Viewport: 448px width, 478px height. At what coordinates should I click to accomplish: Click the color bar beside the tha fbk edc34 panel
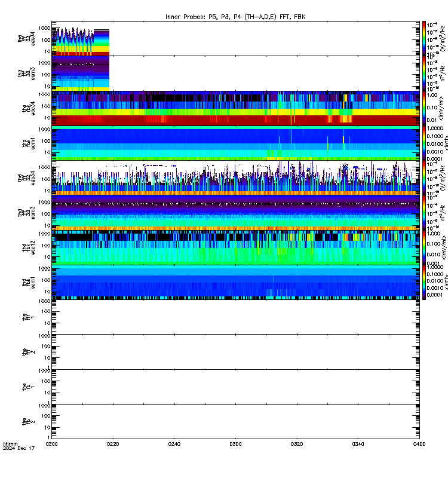pos(424,108)
